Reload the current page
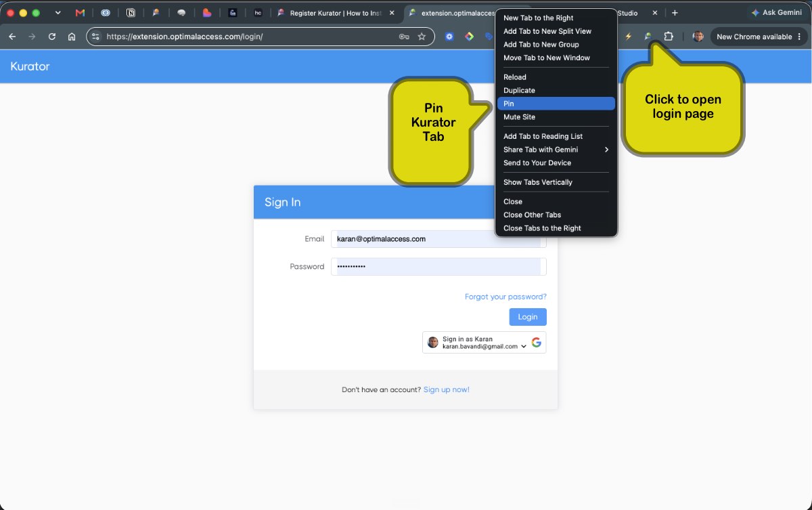This screenshot has height=510, width=812. click(x=52, y=37)
